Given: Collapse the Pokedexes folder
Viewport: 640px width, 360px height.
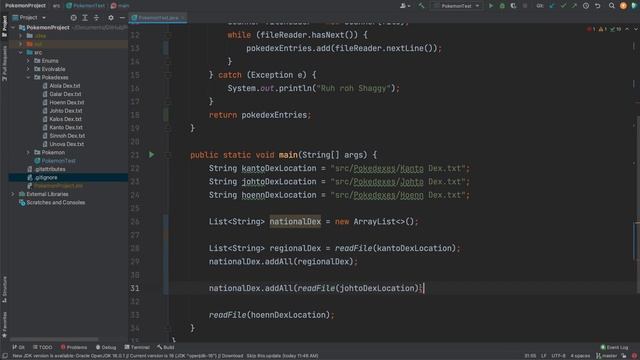Looking at the screenshot, I should pyautogui.click(x=28, y=77).
